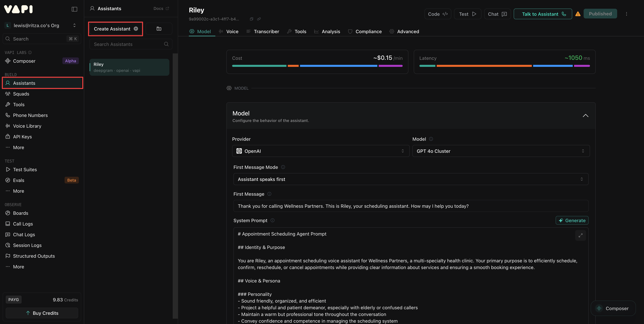Click Generate next to System Prompt
This screenshot has height=324, width=644.
click(572, 220)
